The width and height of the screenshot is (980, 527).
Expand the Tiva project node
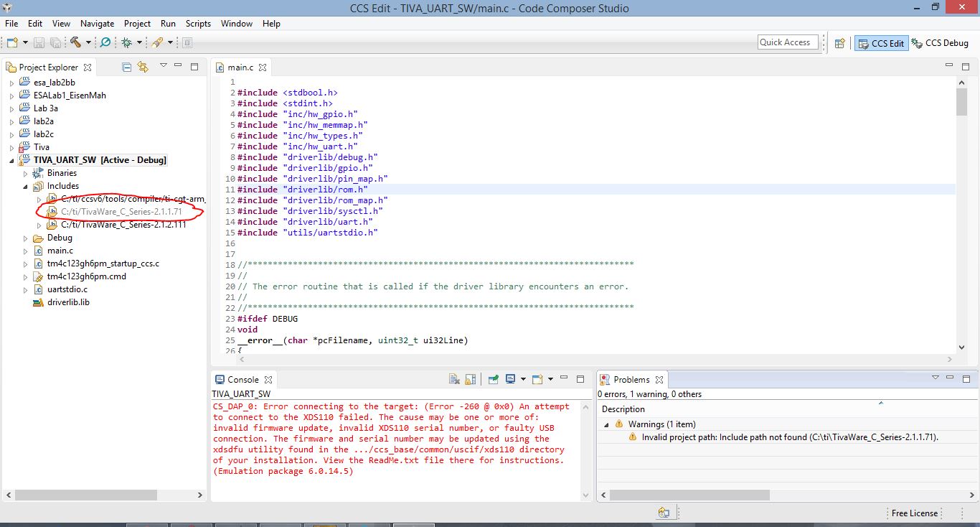point(11,147)
